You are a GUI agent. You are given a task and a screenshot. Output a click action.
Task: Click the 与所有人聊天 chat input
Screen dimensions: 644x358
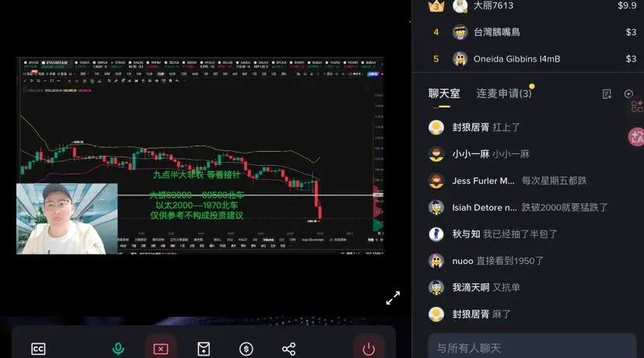532,348
